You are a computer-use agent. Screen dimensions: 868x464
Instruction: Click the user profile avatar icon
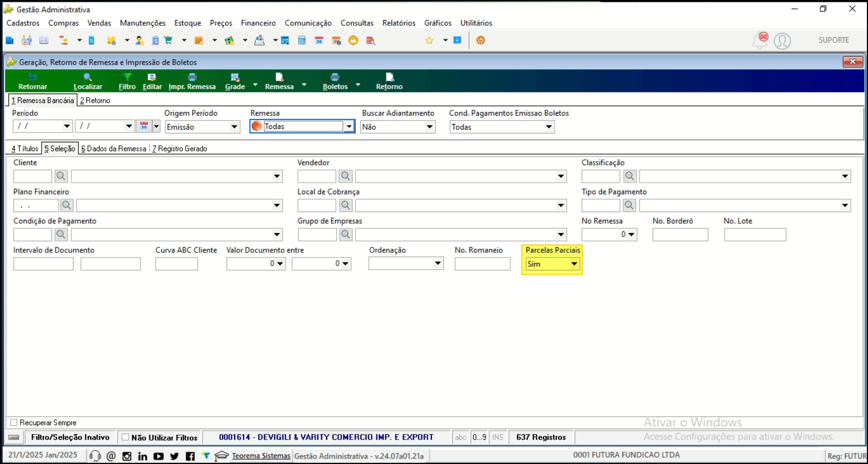(782, 40)
